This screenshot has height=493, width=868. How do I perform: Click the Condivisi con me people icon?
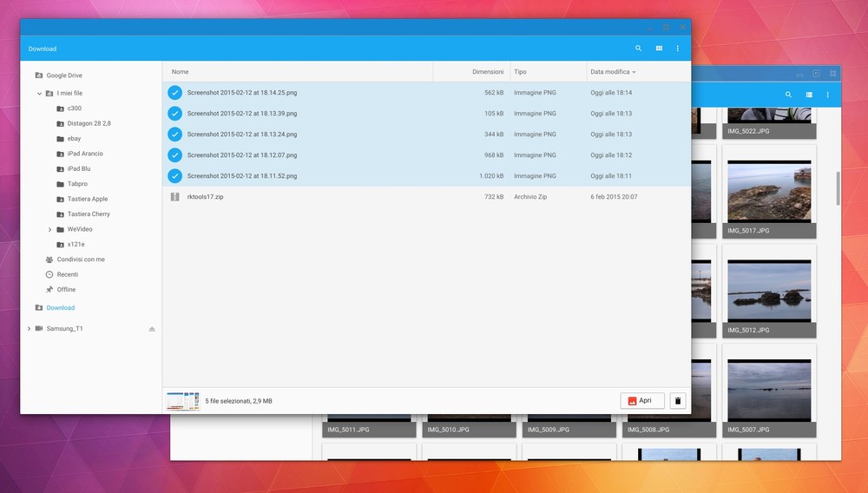49,260
